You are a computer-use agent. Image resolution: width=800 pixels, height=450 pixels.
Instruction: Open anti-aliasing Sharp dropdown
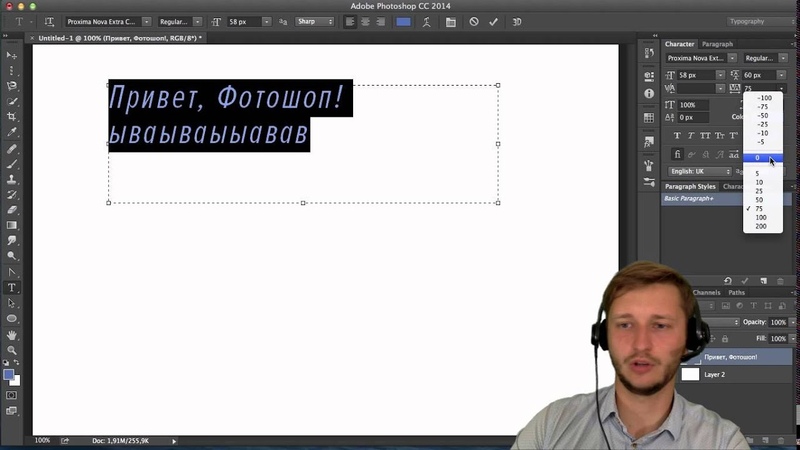pyautogui.click(x=314, y=22)
